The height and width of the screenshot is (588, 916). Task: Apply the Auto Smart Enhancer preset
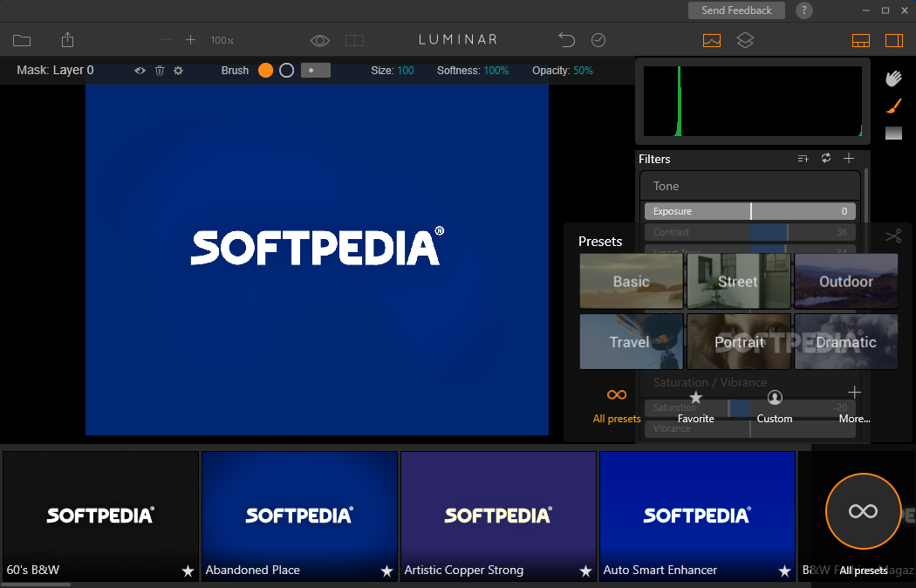(697, 516)
